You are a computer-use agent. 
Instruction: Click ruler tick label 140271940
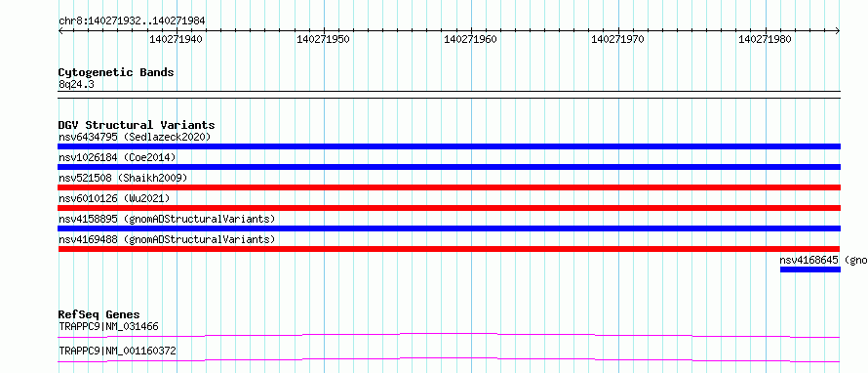click(176, 40)
